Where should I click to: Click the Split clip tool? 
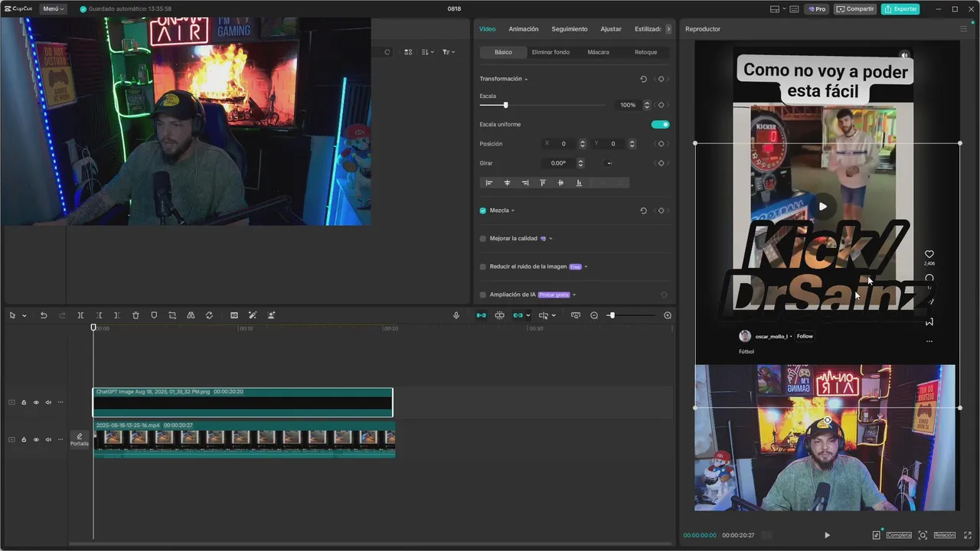80,315
